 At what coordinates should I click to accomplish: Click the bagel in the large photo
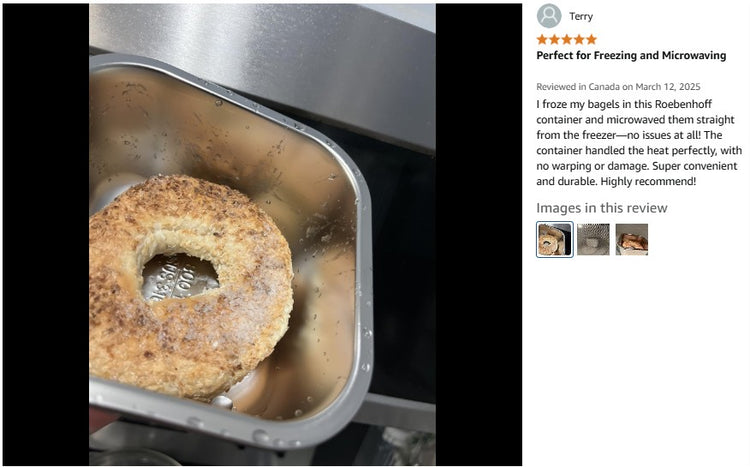191,287
